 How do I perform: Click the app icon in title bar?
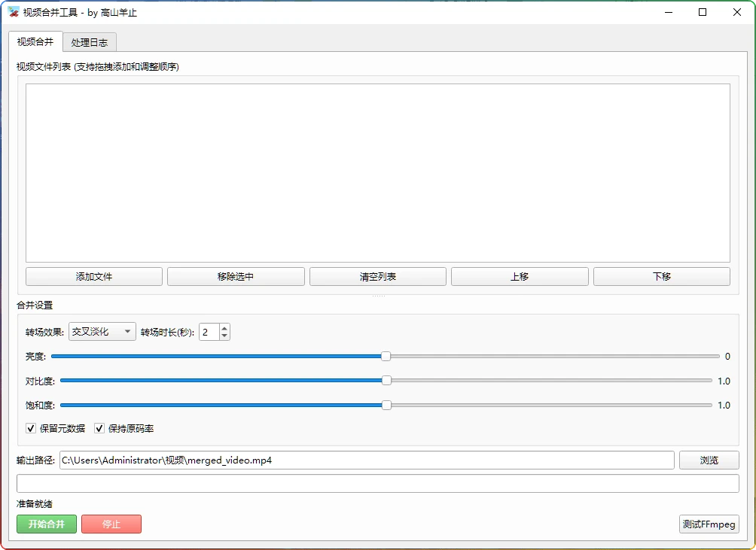pyautogui.click(x=13, y=12)
